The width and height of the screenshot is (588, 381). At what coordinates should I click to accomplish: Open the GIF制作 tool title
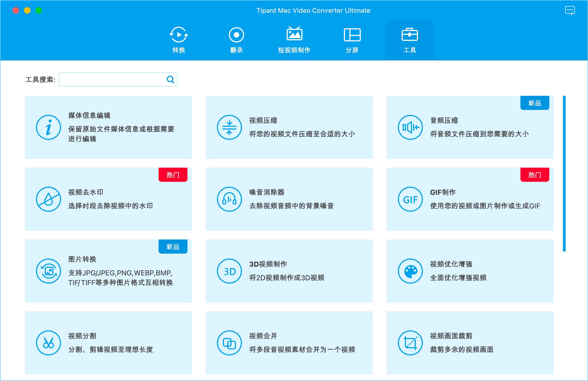click(443, 192)
